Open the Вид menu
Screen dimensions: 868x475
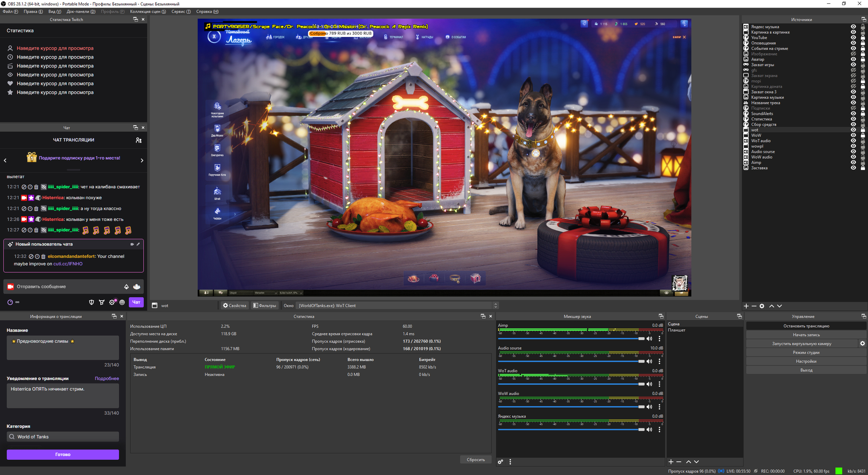click(x=55, y=11)
